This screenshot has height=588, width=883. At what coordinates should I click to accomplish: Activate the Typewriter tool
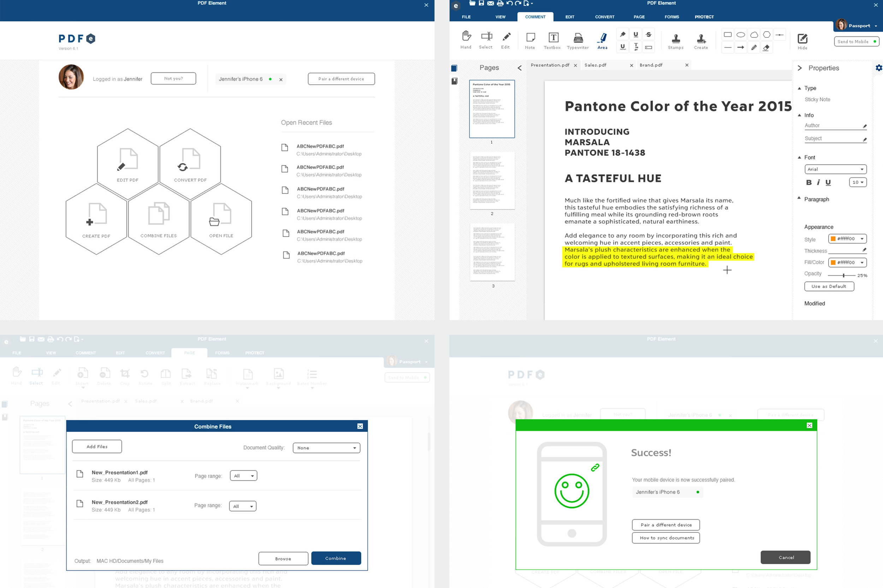(578, 41)
